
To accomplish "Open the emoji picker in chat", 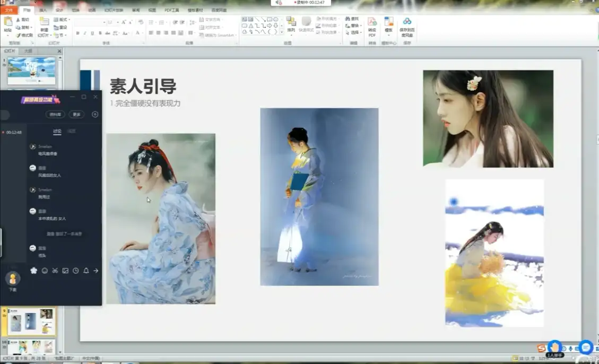I will pyautogui.click(x=45, y=271).
